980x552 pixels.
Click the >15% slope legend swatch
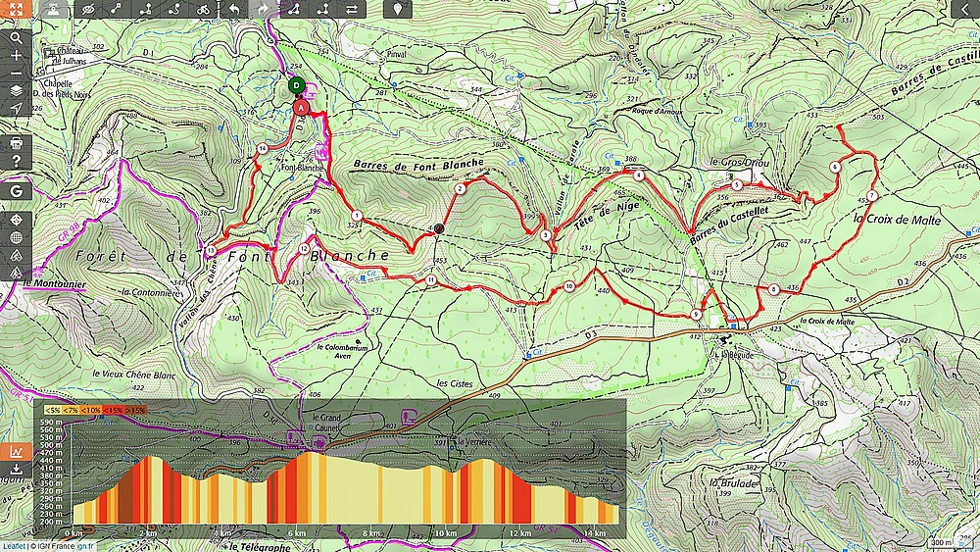[135, 410]
